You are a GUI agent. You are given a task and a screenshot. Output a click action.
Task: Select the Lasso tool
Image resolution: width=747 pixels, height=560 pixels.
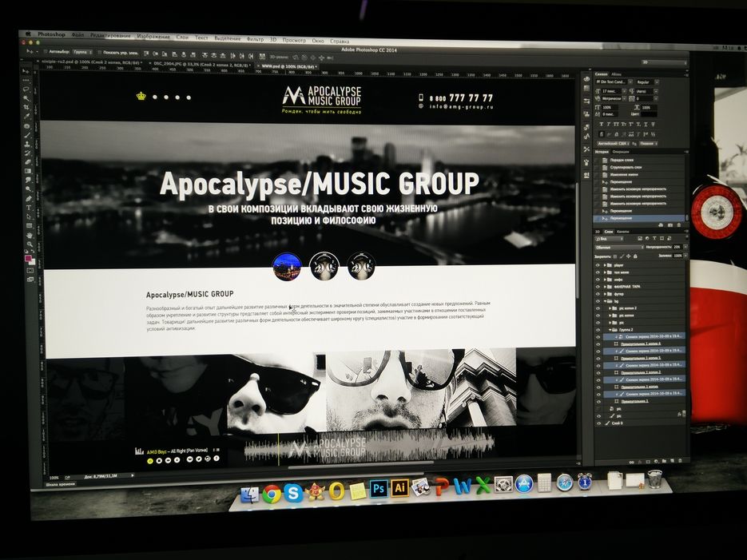coord(26,89)
